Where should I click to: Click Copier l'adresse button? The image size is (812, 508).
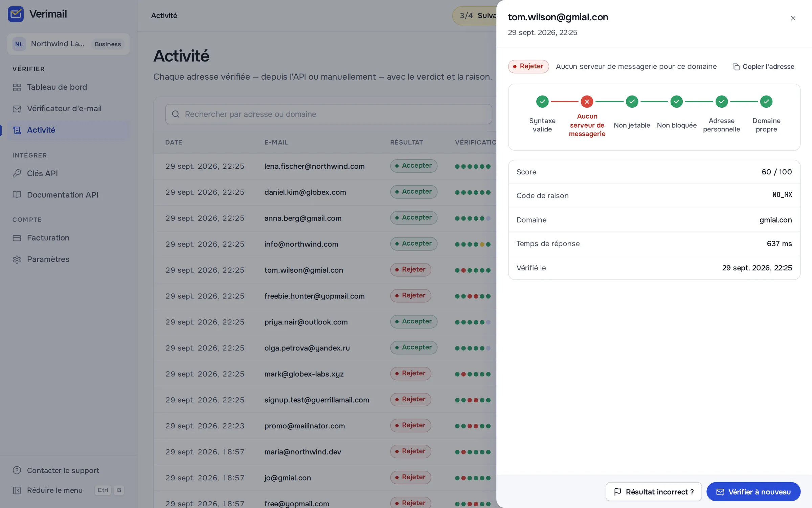tap(763, 67)
